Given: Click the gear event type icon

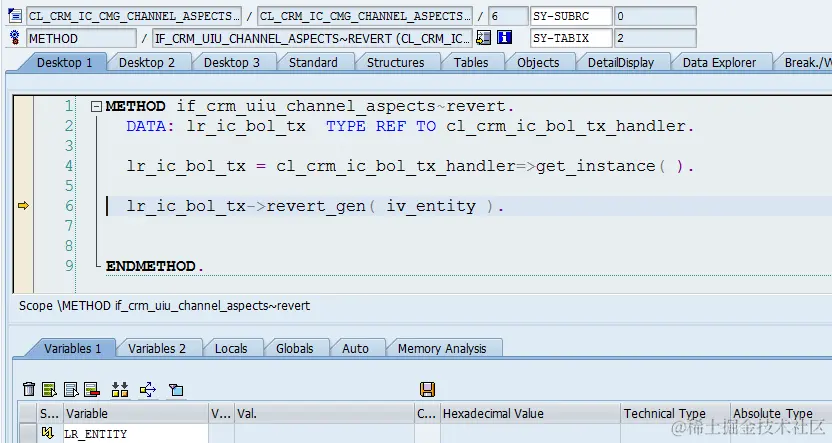Looking at the screenshot, I should pyautogui.click(x=15, y=38).
